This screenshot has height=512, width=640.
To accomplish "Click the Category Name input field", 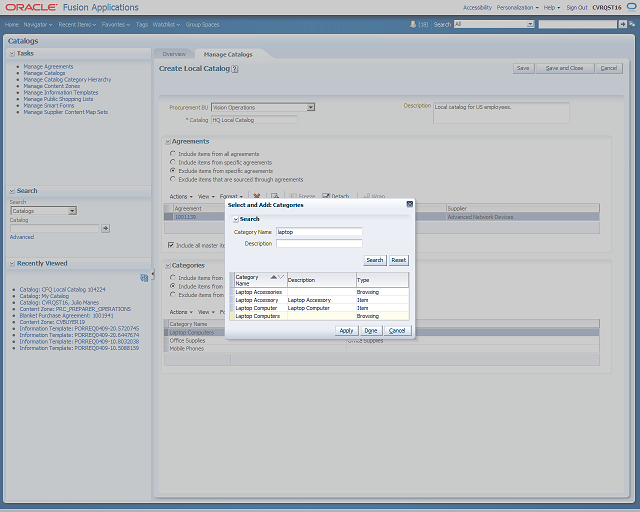I will (x=319, y=232).
